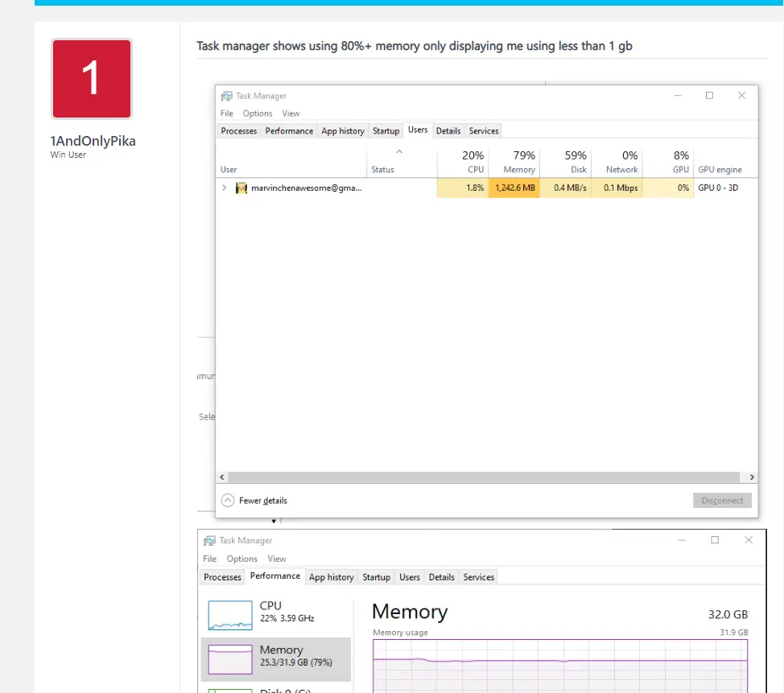Image resolution: width=784 pixels, height=693 pixels.
Task: Open Services tab in upper Task Manager
Action: point(484,131)
